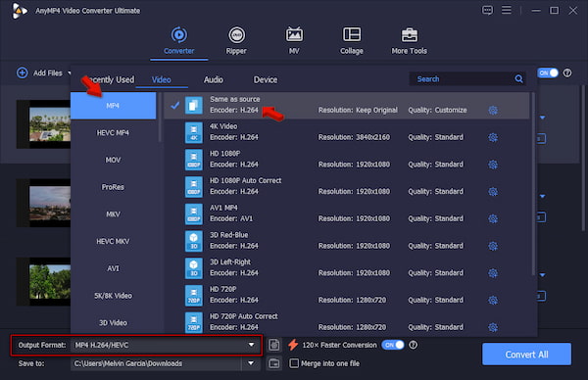Open settings gear for HD 1080P profile
Viewport: 588px width, 380px height.
coord(493,165)
